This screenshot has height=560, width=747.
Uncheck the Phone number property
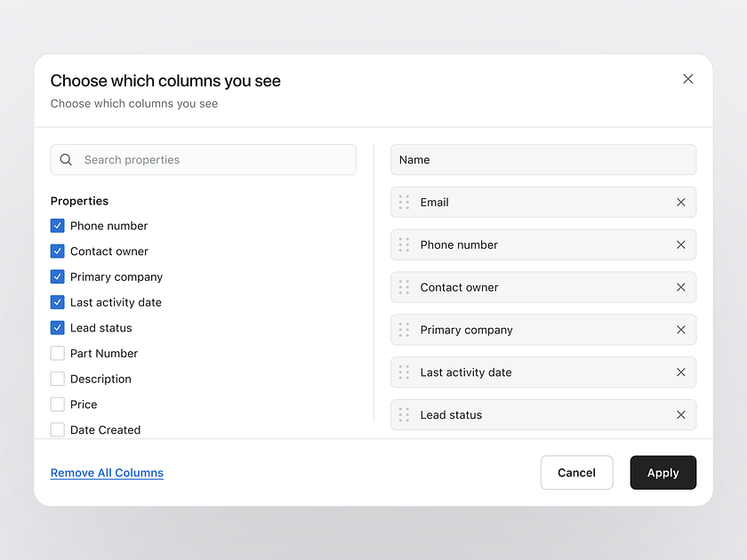(x=57, y=226)
